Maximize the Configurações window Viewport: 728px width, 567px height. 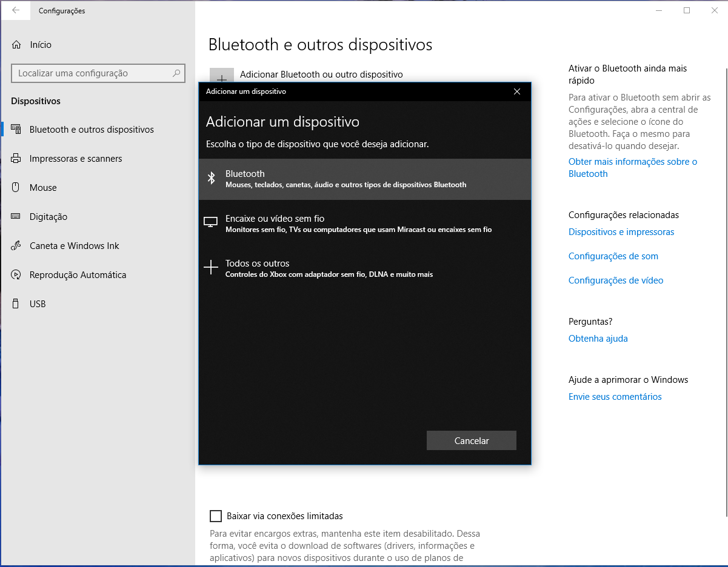[x=687, y=10]
